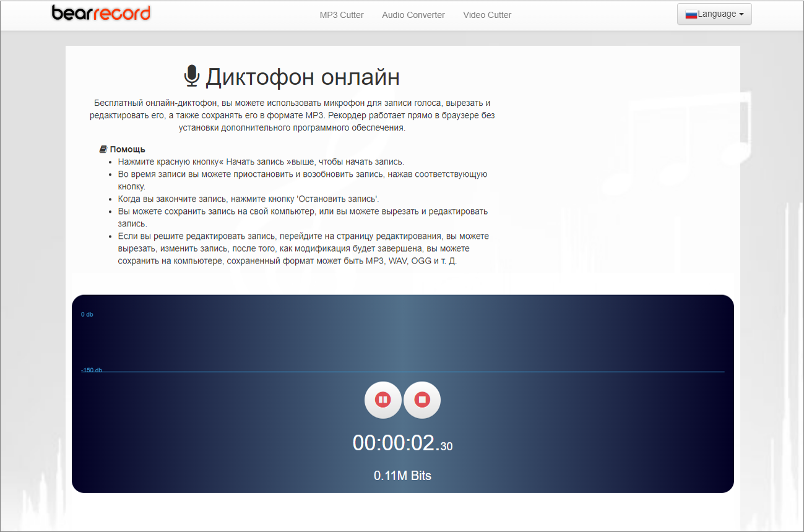Pause the recording with the pause button
Screen dimensions: 804x532
(x=383, y=400)
